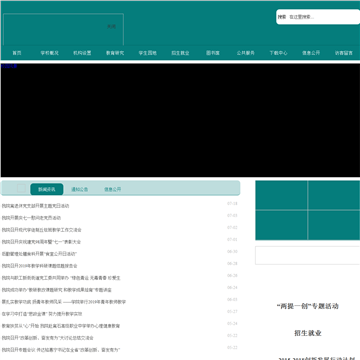
Task: Open the 绿色青运 无毒青春 article
Action: [x=61, y=278]
